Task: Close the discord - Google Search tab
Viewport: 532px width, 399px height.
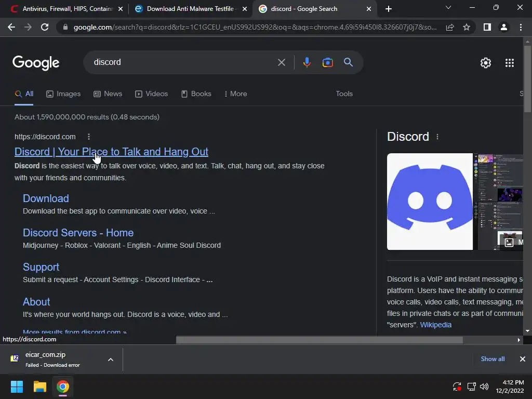Action: pos(369,9)
